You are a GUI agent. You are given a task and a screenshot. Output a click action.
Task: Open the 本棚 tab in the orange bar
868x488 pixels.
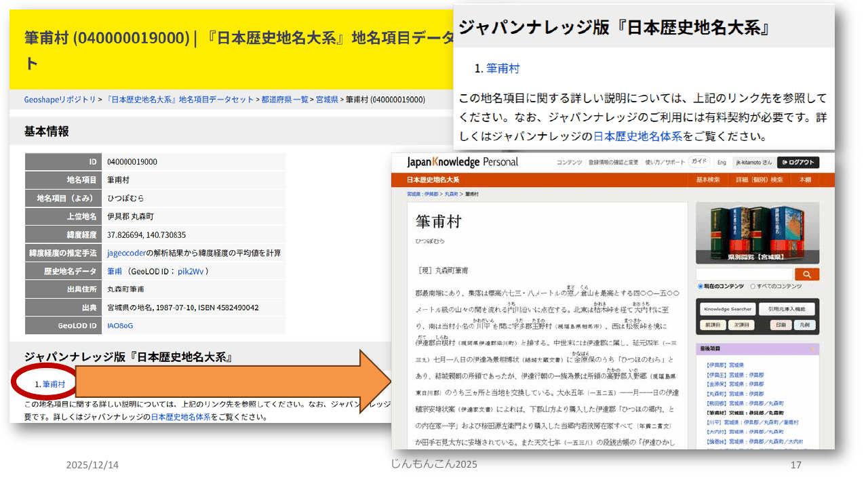[805, 180]
